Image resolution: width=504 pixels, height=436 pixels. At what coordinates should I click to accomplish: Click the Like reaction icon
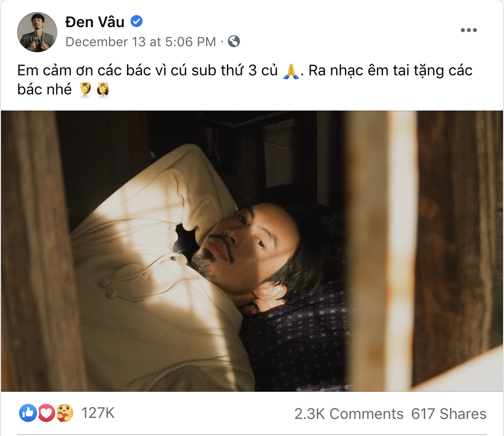(28, 413)
